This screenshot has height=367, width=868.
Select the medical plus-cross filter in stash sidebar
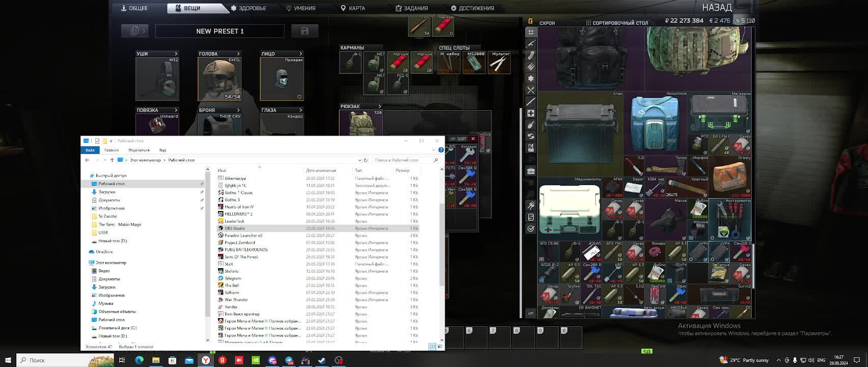(x=531, y=113)
